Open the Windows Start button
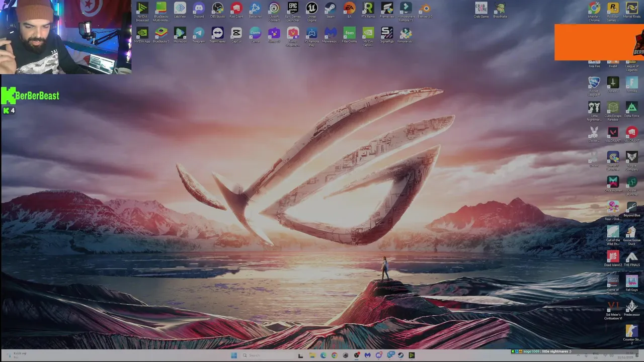This screenshot has height=362, width=644. (x=234, y=355)
